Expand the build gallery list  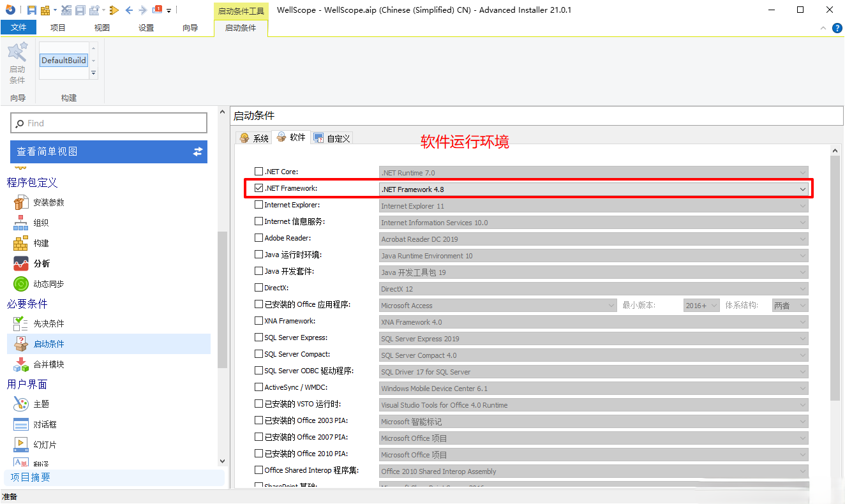click(x=93, y=73)
